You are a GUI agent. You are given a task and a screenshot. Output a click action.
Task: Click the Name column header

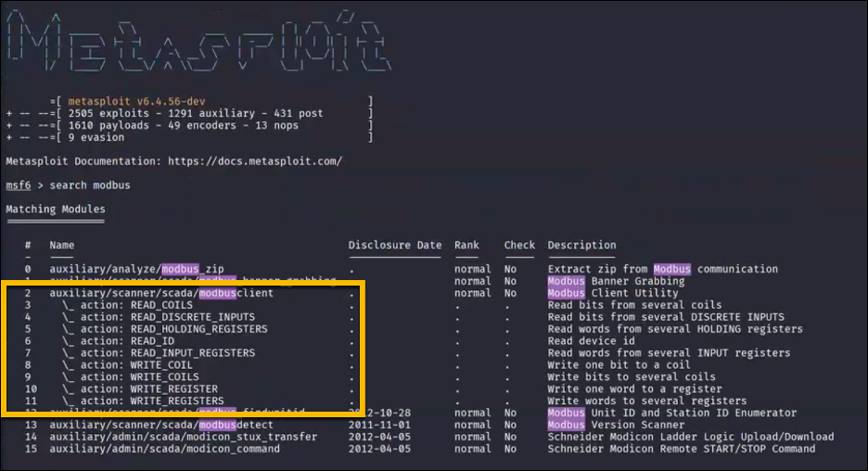coord(61,246)
